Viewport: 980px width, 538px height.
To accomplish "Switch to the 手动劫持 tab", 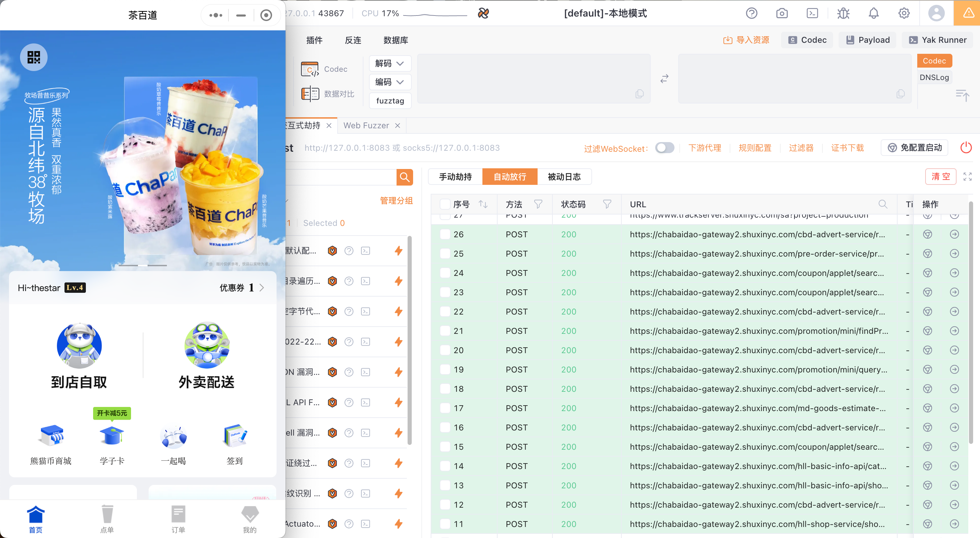I will pos(455,177).
